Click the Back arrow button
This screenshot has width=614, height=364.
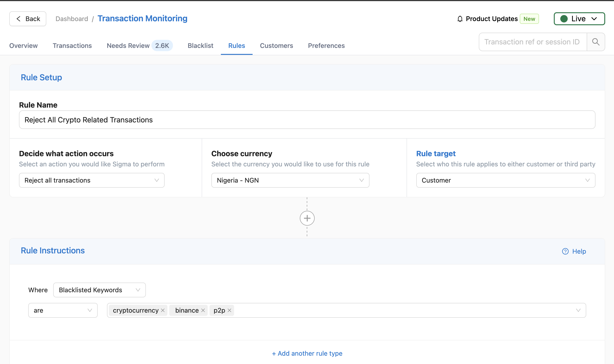coord(28,19)
